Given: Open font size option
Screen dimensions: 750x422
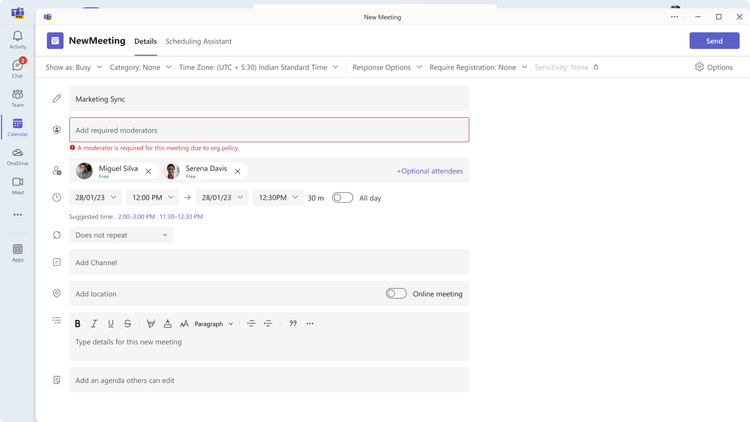Looking at the screenshot, I should (x=184, y=324).
